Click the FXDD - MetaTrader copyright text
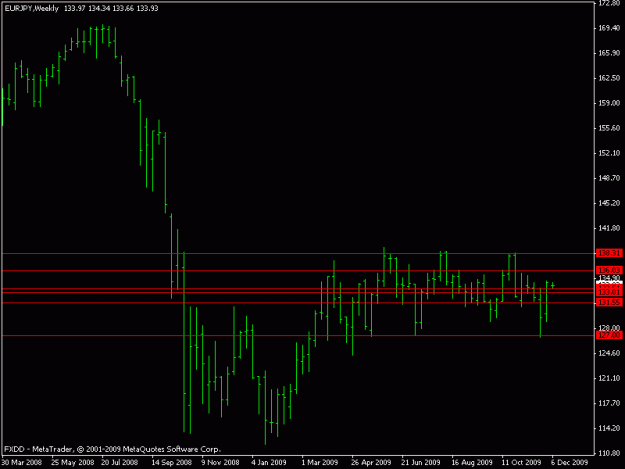The image size is (625, 469). (112, 449)
